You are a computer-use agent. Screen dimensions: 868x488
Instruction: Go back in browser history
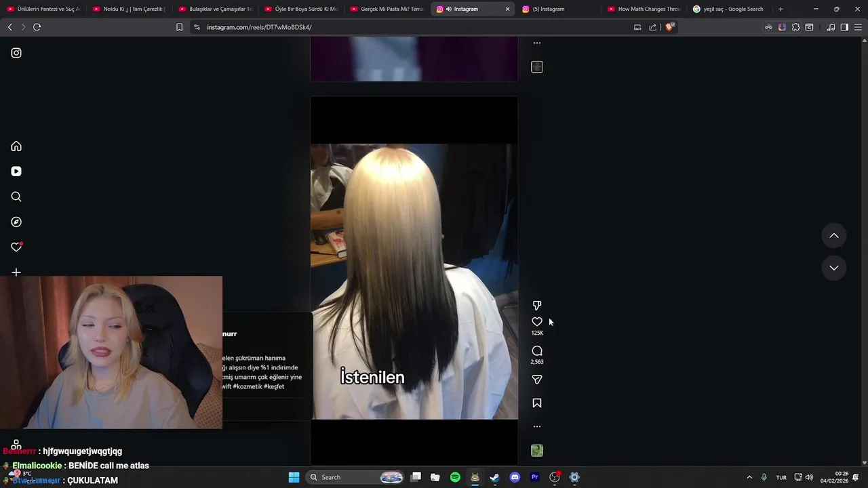pos(9,27)
